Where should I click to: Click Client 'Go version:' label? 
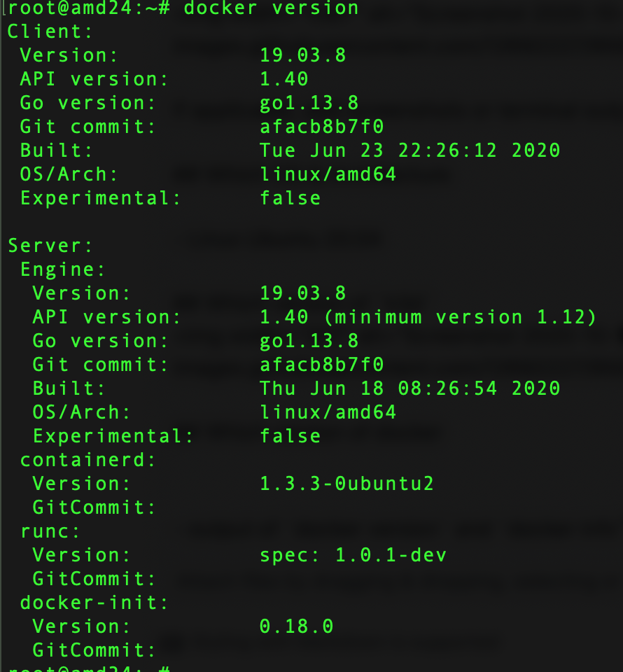(x=87, y=103)
